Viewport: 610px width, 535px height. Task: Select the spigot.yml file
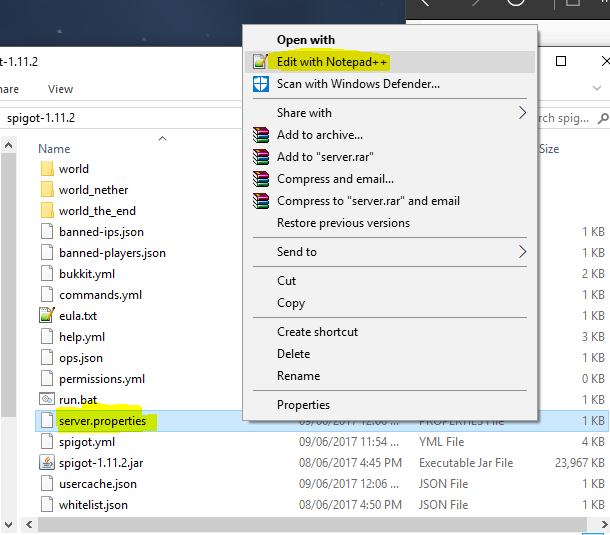pos(87,442)
